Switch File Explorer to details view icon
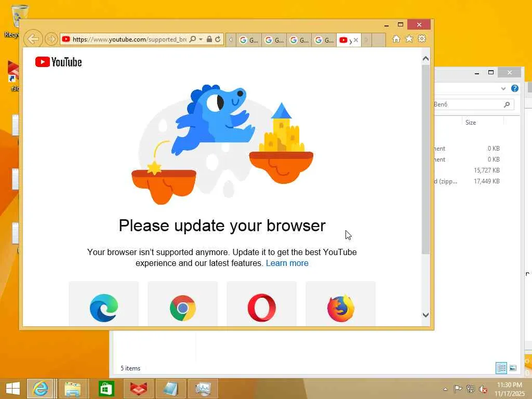Viewport: 532px width, 399px height. coord(501,368)
